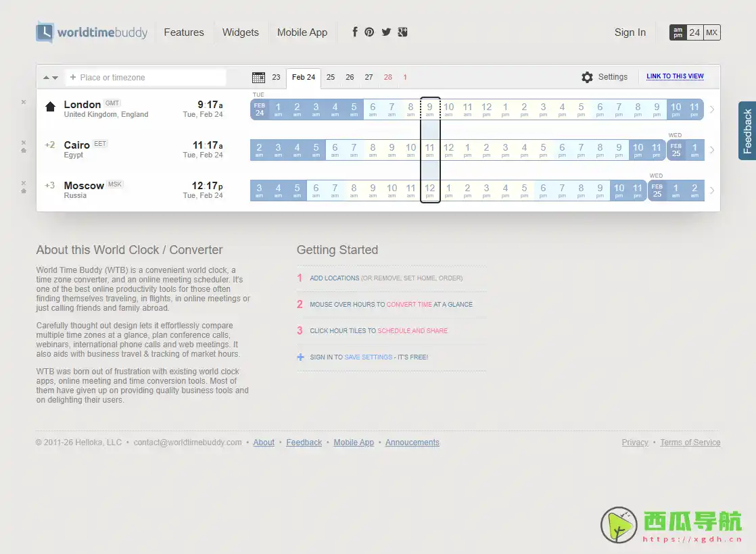
Task: Click the Place or timezone search field
Action: point(150,78)
